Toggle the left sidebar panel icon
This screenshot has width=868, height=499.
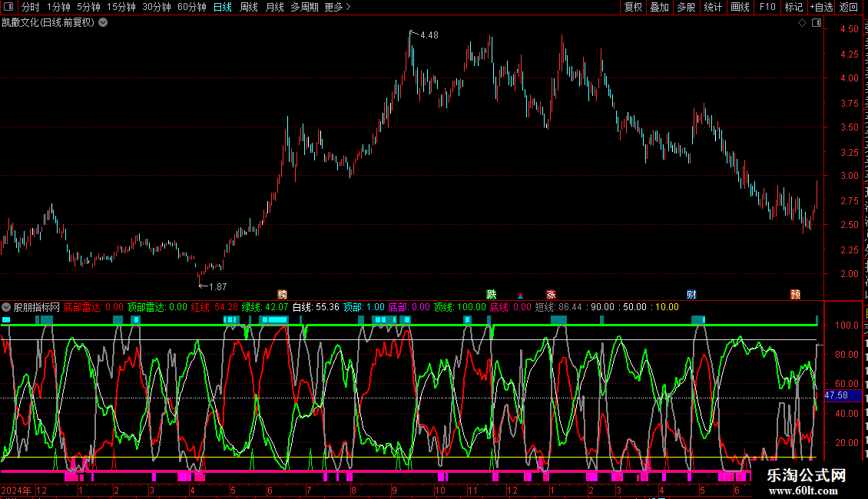[x=8, y=7]
